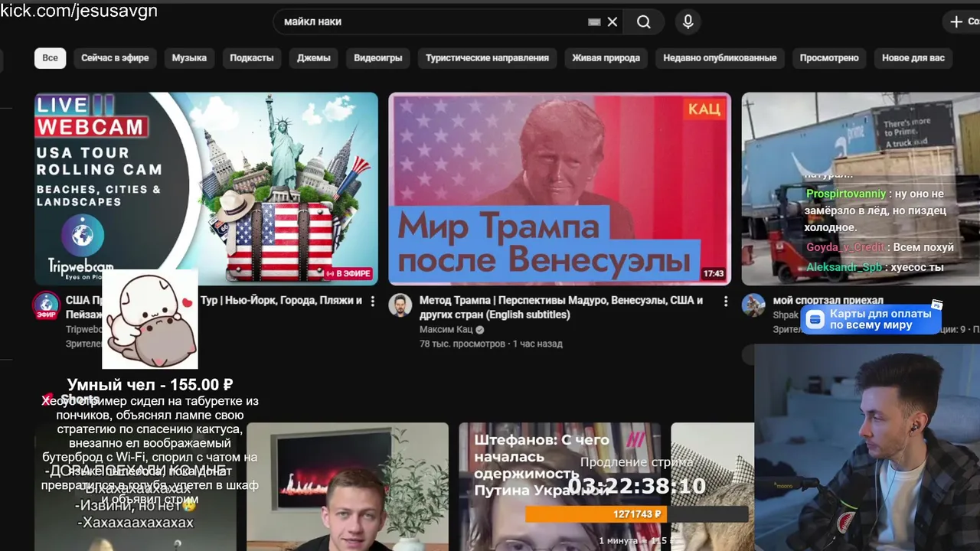Viewport: 980px width, 551px height.
Task: Select the Видеоигры filter chip
Action: pyautogui.click(x=378, y=58)
